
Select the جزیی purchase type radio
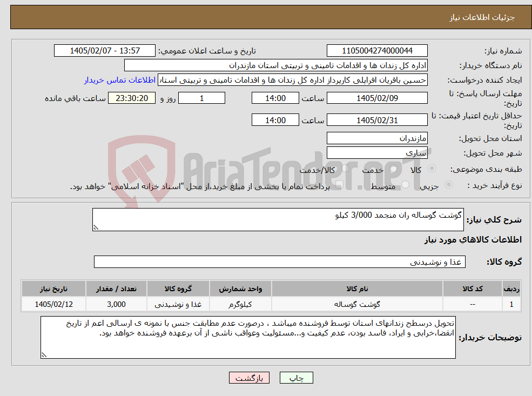click(448, 185)
